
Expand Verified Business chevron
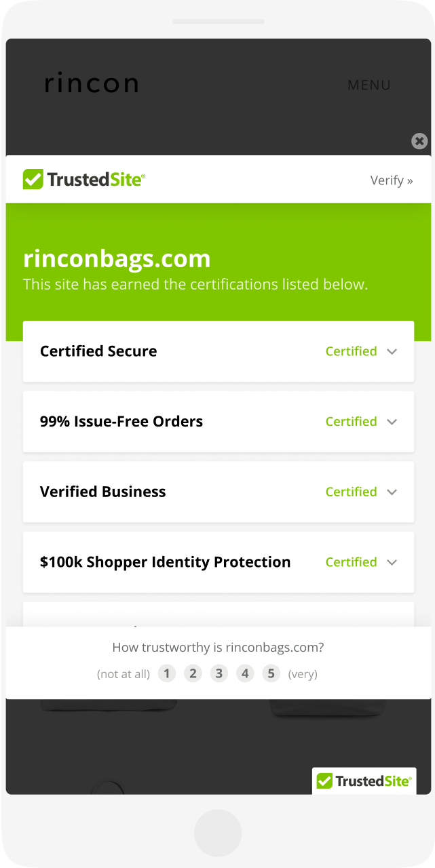[x=392, y=492]
